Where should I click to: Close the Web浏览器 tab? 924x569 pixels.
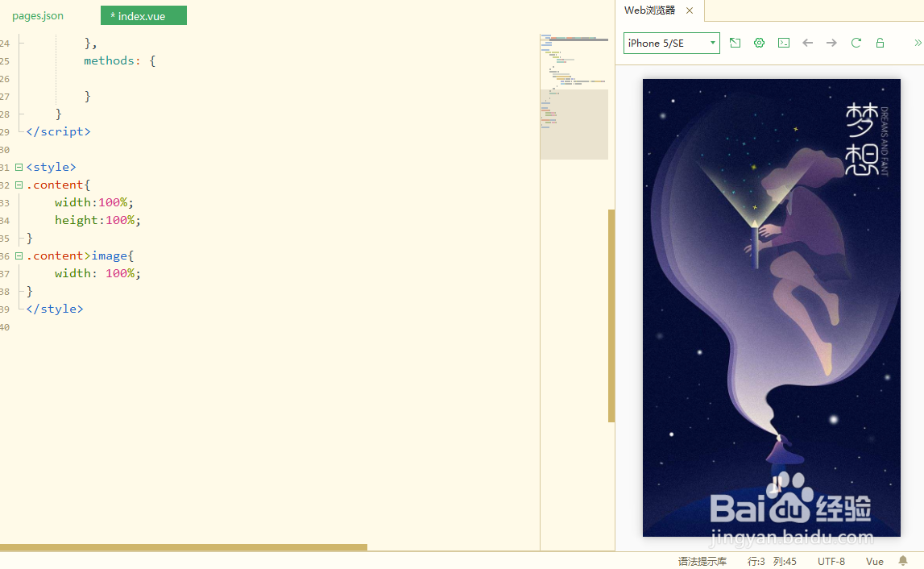690,10
